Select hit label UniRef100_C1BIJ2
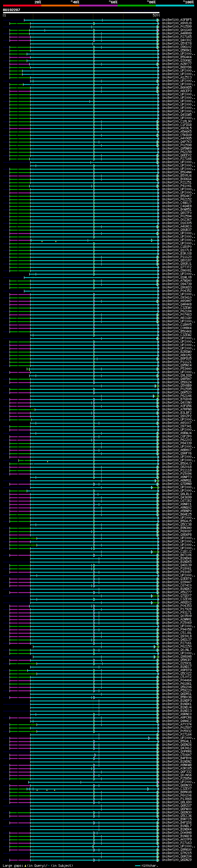The width and height of the screenshot is (197, 868). (177, 551)
